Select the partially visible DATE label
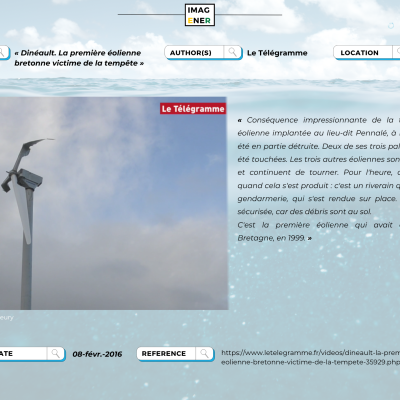 pos(6,353)
